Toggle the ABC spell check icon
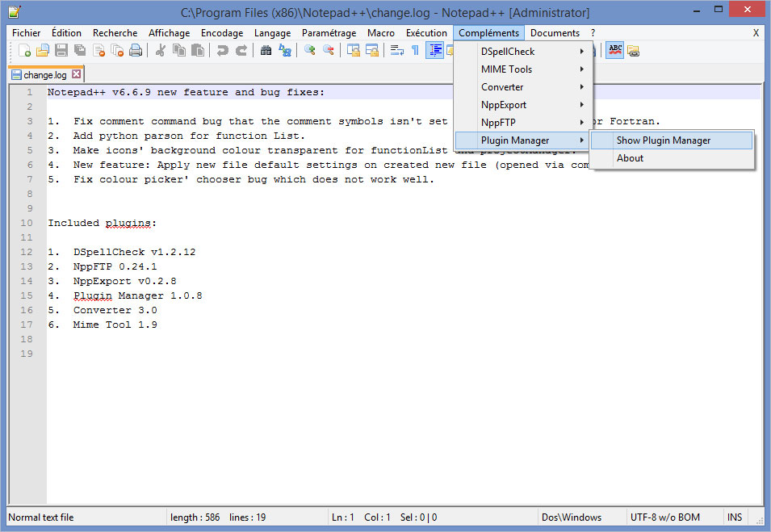This screenshot has height=532, width=771. 614,51
